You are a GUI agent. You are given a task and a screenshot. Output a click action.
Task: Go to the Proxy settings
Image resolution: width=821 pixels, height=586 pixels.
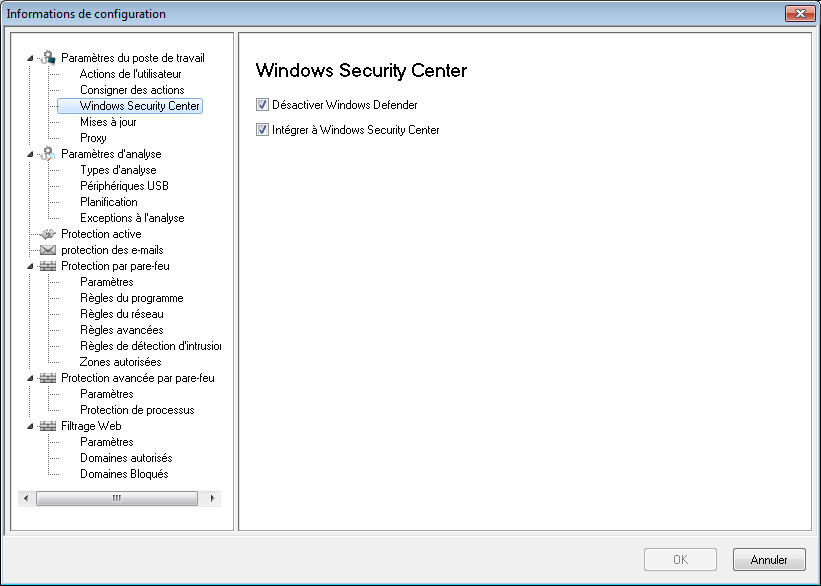tap(93, 138)
